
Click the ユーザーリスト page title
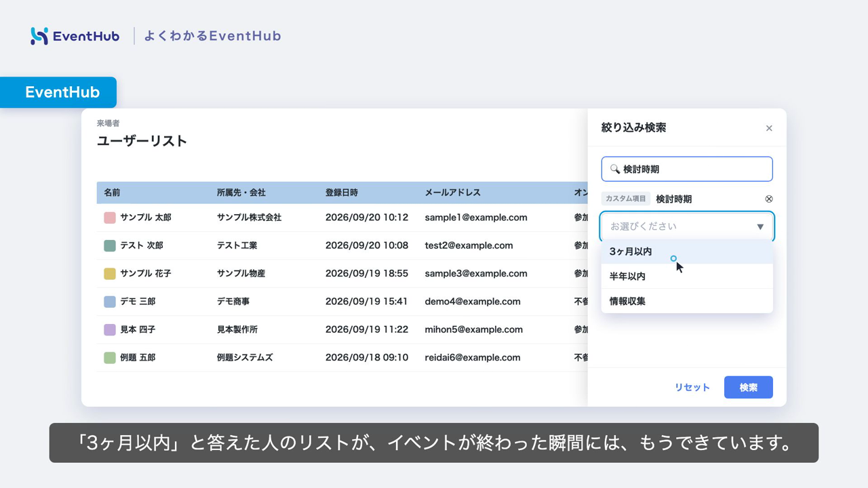coord(142,141)
